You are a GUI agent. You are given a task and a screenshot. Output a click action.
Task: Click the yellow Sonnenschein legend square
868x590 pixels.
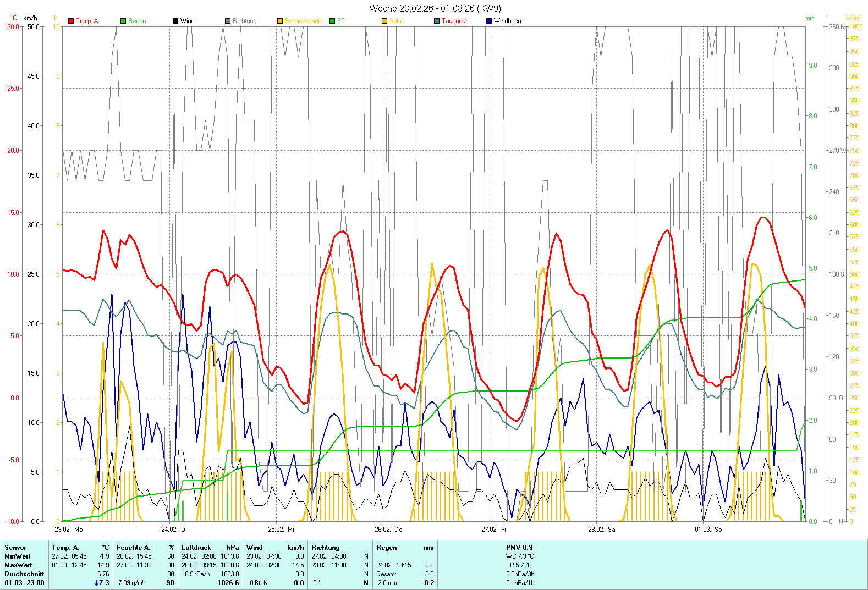tap(280, 21)
